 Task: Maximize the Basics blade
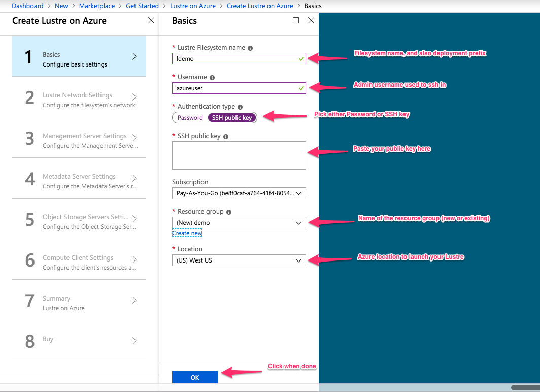pyautogui.click(x=296, y=20)
